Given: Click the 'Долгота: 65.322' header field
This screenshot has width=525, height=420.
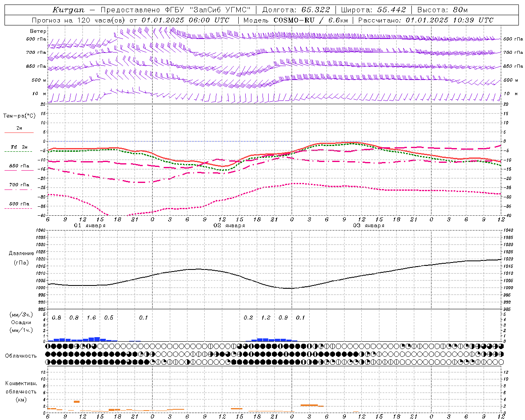Looking at the screenshot, I should pyautogui.click(x=296, y=9).
